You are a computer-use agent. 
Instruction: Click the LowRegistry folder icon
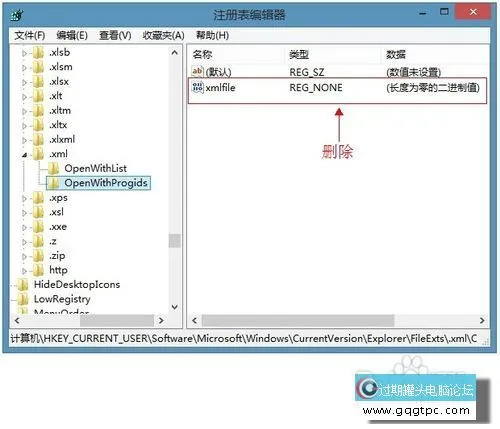click(23, 299)
